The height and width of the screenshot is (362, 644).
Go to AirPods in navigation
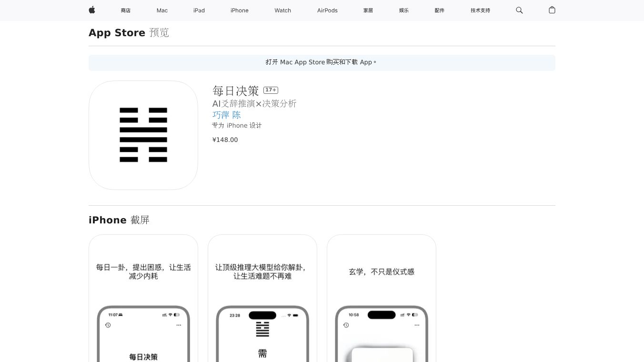[x=327, y=10]
